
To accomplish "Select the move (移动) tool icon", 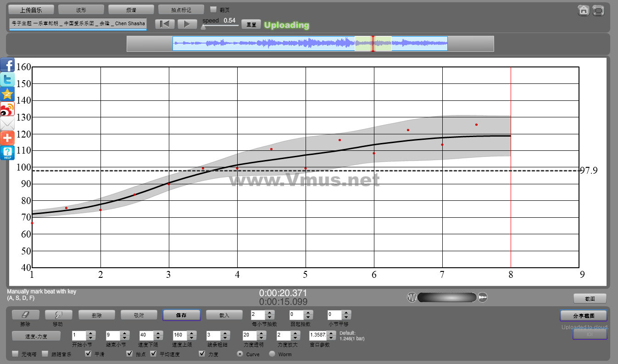I will (58, 315).
